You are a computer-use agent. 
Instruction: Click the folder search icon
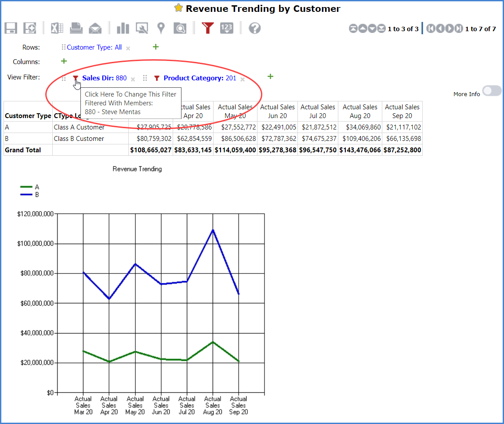coord(180,28)
